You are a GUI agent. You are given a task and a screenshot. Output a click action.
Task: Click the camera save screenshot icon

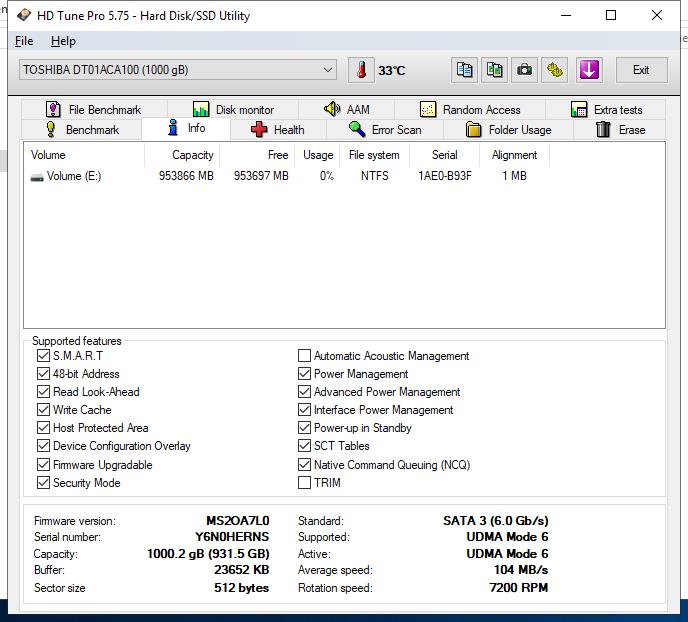point(524,70)
